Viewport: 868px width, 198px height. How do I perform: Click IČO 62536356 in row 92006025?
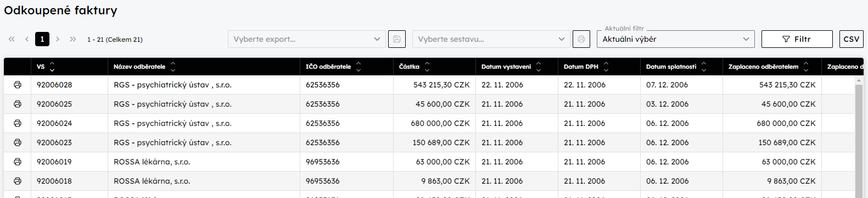pos(323,104)
